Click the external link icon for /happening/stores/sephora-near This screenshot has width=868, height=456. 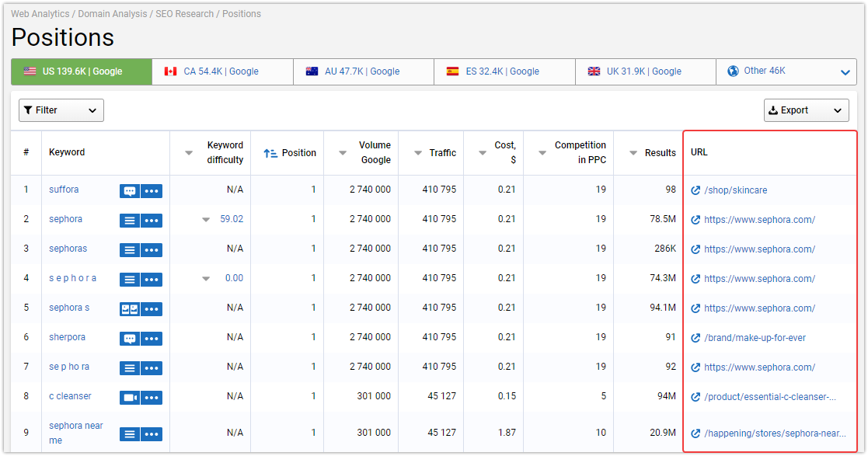tap(695, 434)
